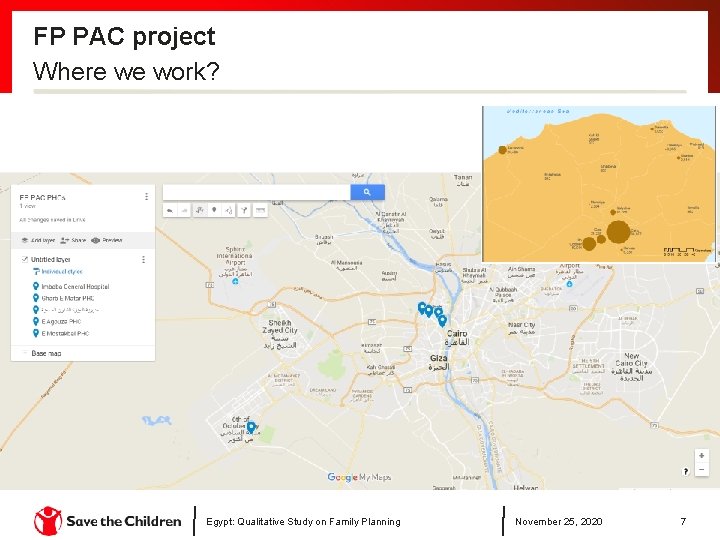The height and width of the screenshot is (540, 720).
Task: Open the Individual styles link
Action: click(x=62, y=271)
